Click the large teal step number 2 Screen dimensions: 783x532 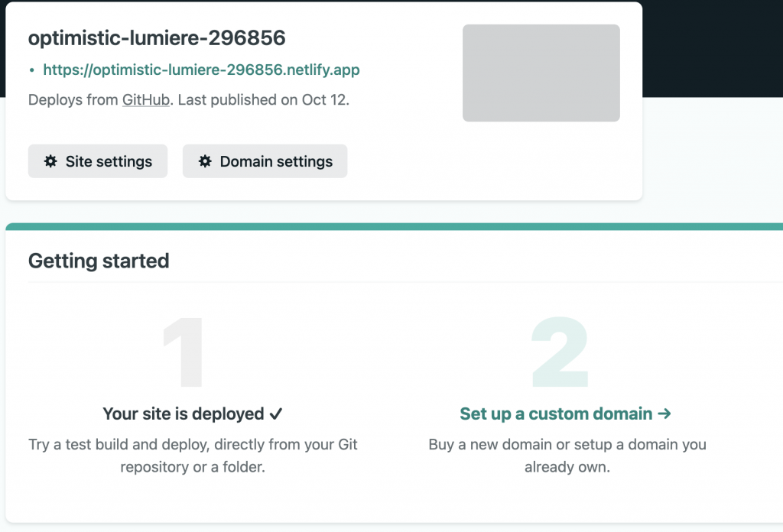click(x=560, y=352)
